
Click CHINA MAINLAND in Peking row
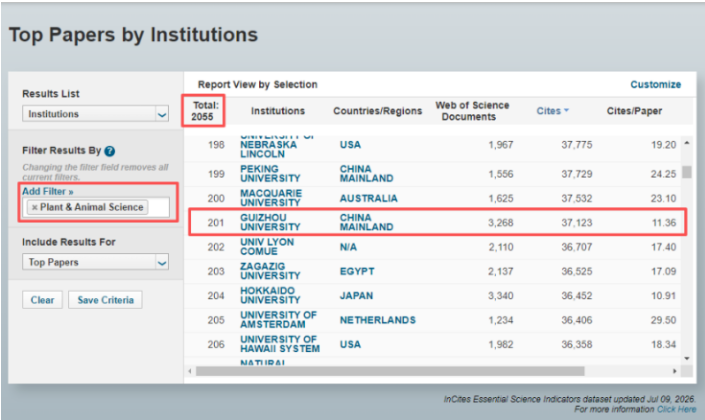pos(366,174)
